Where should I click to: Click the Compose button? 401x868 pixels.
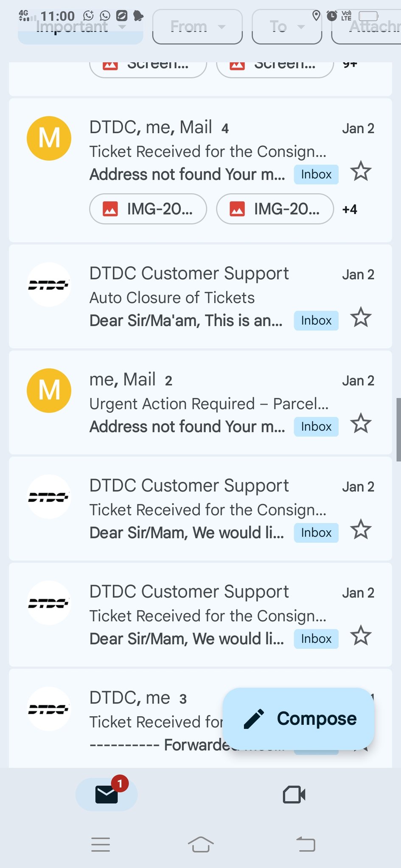coord(298,719)
